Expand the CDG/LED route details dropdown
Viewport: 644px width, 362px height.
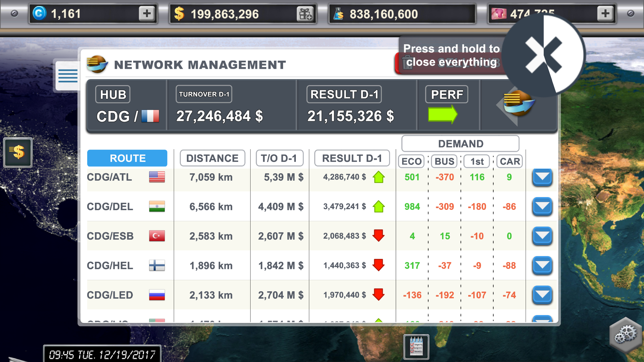click(542, 295)
